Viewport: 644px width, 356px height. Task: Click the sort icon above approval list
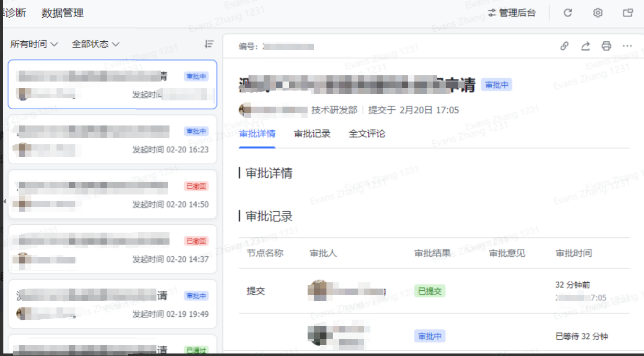coord(209,44)
